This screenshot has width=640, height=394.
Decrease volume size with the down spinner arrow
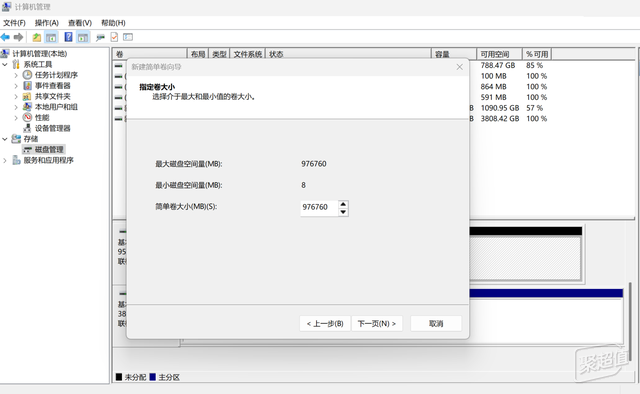pyautogui.click(x=343, y=212)
